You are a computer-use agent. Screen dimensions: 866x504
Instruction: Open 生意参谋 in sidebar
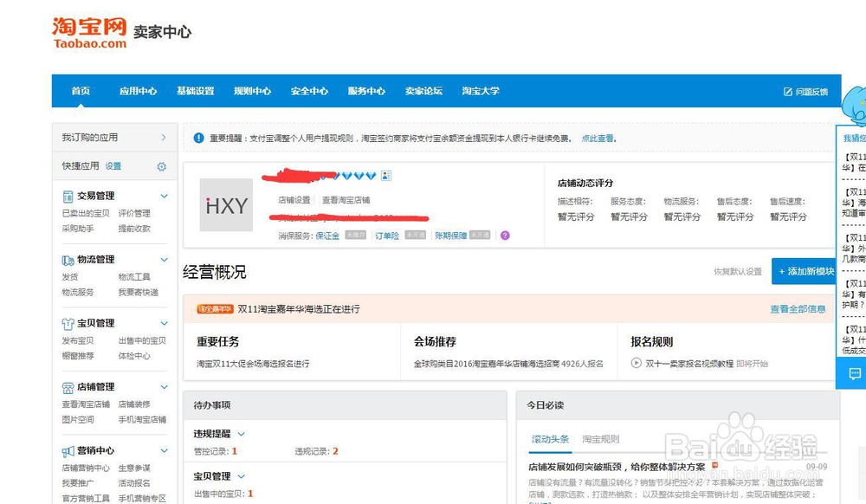(134, 468)
